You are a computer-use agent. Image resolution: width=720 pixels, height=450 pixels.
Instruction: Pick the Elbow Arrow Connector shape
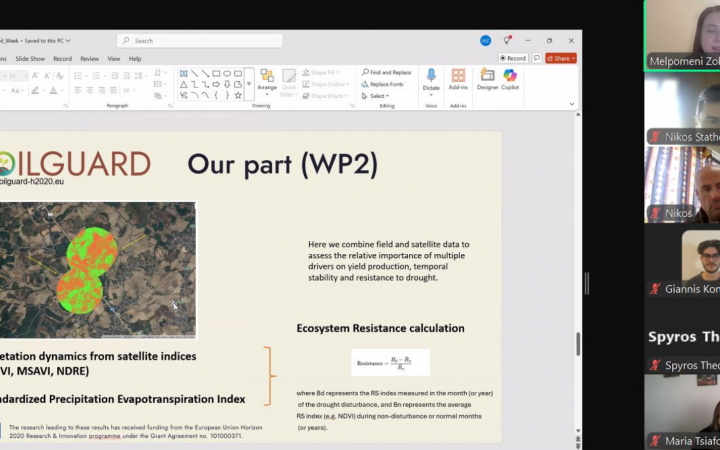(x=205, y=84)
